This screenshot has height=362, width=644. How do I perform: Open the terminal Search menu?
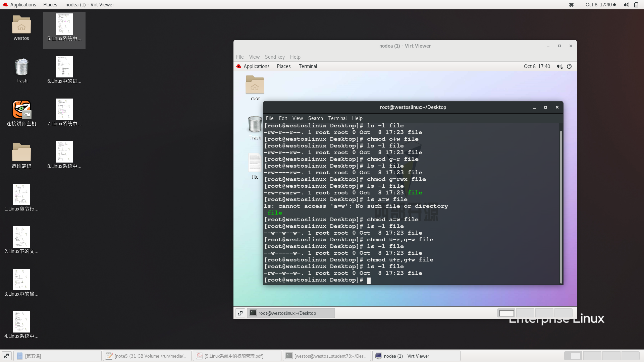[x=315, y=118]
